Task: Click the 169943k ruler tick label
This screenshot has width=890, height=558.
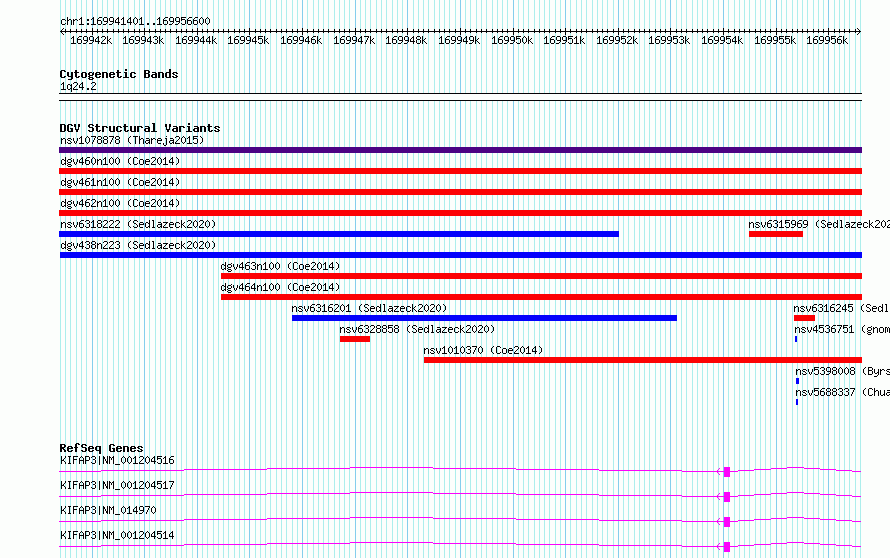Action: click(143, 40)
